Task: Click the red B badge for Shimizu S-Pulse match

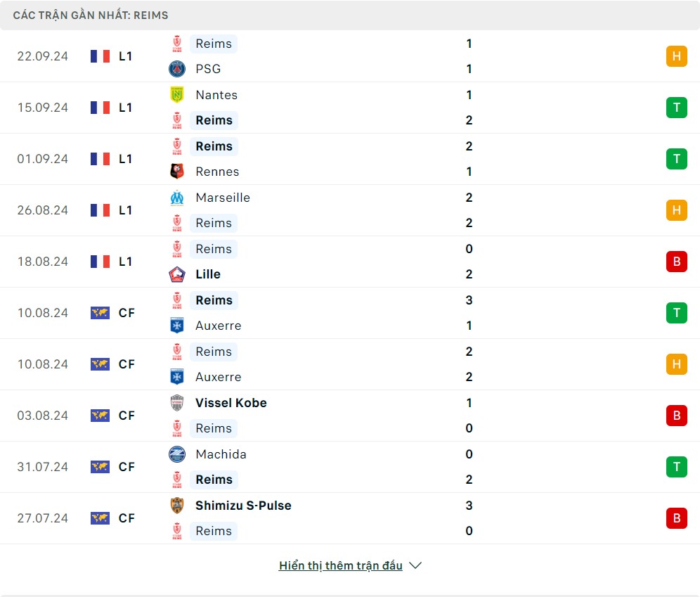Action: (x=676, y=518)
